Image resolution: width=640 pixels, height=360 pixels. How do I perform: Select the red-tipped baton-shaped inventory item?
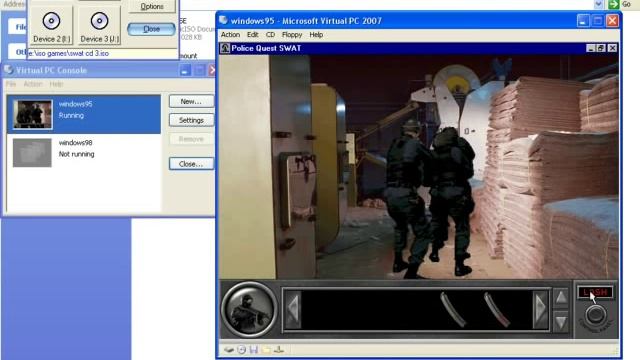497,309
